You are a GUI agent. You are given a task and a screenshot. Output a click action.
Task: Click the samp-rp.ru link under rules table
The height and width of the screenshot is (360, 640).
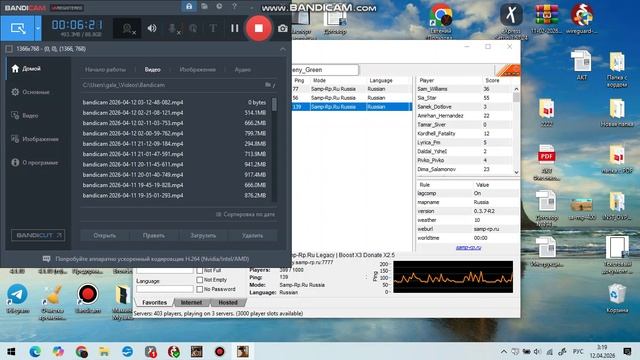tap(468, 248)
